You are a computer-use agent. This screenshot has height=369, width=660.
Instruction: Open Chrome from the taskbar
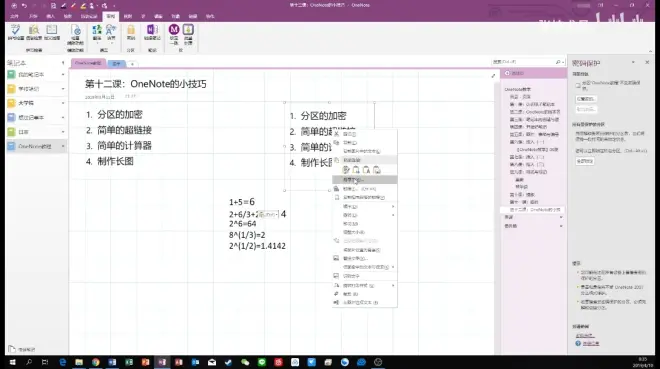(96, 362)
